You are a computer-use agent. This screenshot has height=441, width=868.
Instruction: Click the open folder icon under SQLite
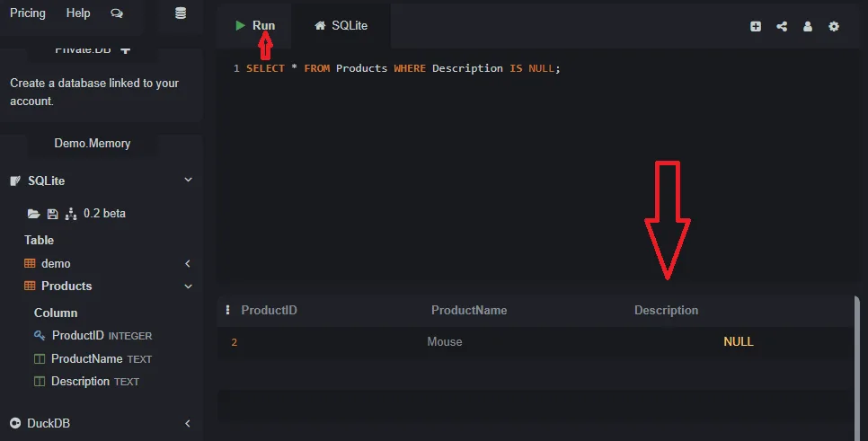(x=34, y=214)
